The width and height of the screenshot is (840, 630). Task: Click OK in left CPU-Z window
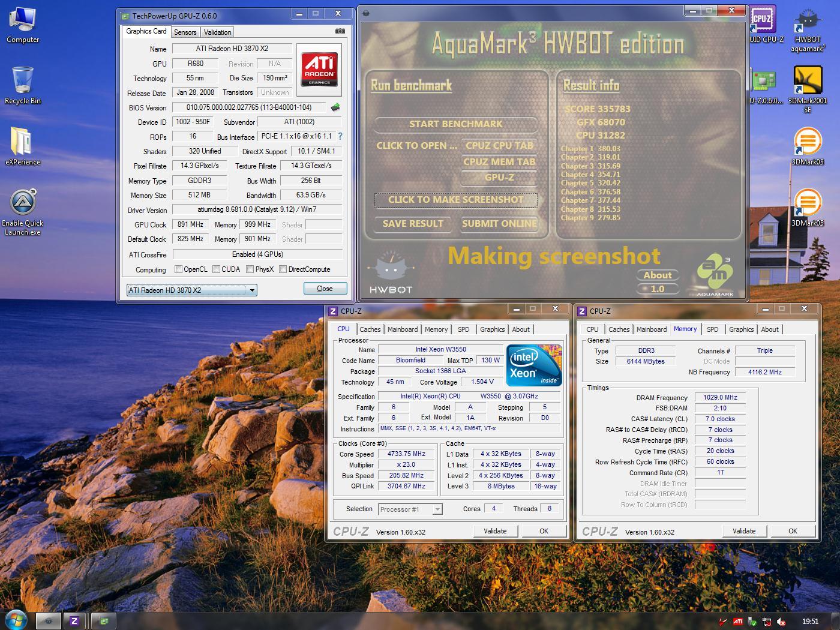click(544, 531)
